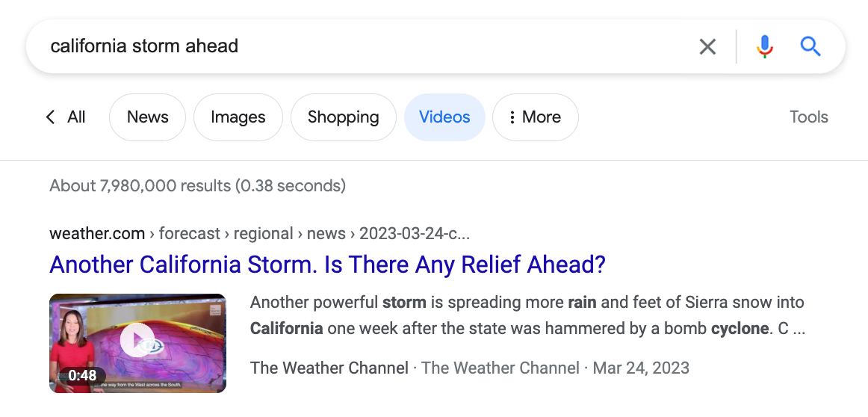Click the Mar 24, 2023 date
This screenshot has width=868, height=417.
640,368
